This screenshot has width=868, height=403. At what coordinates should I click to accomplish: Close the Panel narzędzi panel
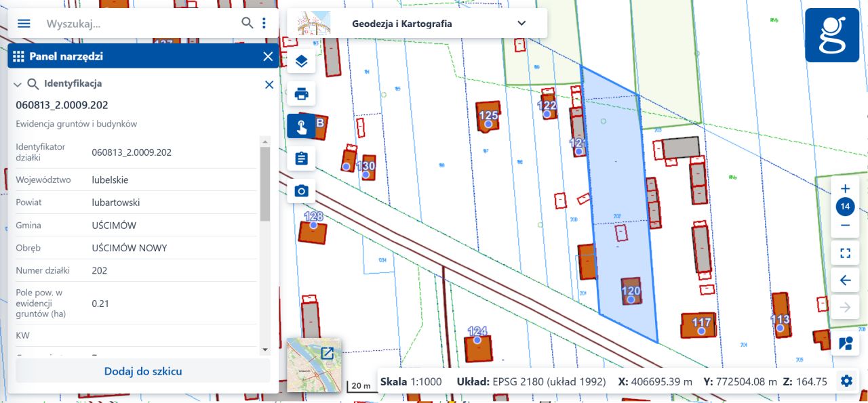(268, 56)
